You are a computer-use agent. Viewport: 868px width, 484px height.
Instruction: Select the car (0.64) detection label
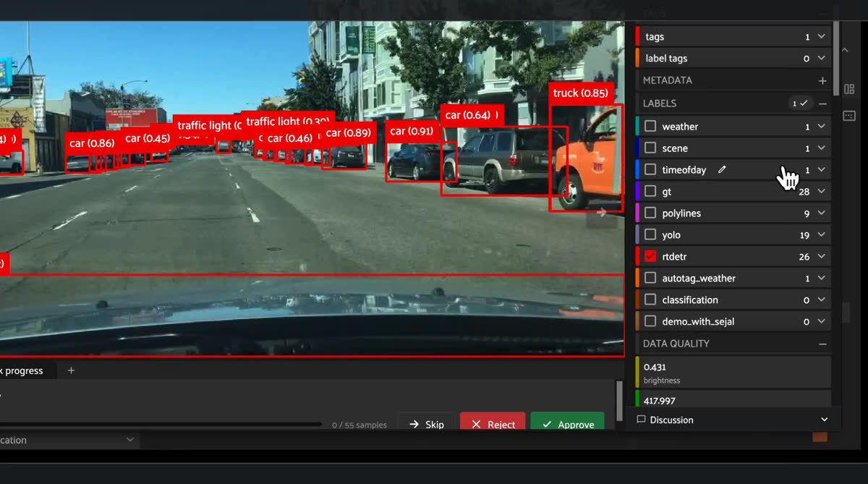[468, 115]
